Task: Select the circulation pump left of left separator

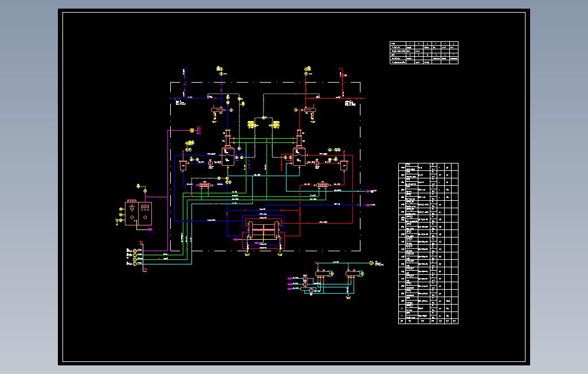Action: [210, 162]
